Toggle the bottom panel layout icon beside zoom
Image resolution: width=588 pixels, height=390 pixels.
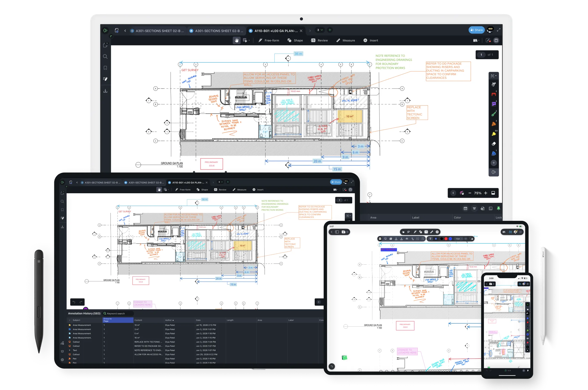[493, 193]
